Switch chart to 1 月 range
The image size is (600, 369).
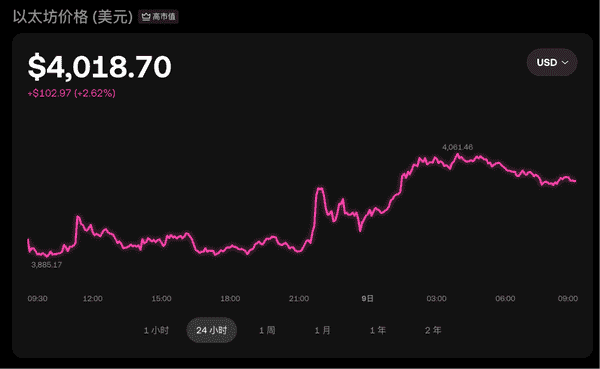323,330
